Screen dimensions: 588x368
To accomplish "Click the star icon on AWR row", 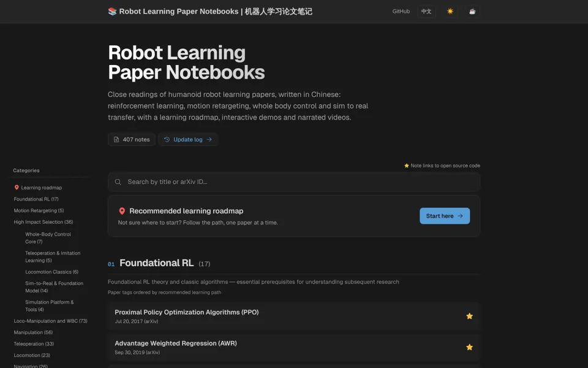I will point(469,347).
